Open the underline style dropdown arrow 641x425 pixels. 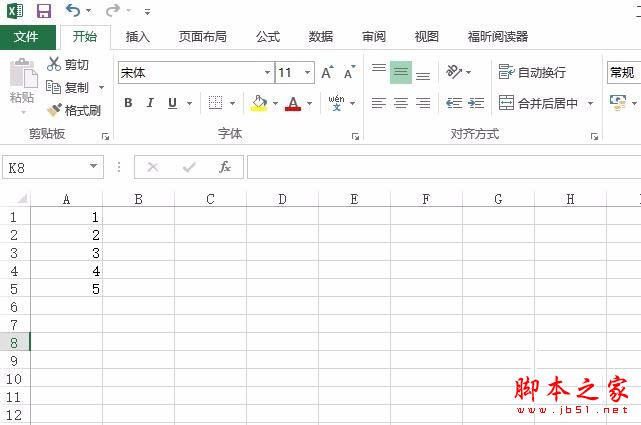point(189,103)
